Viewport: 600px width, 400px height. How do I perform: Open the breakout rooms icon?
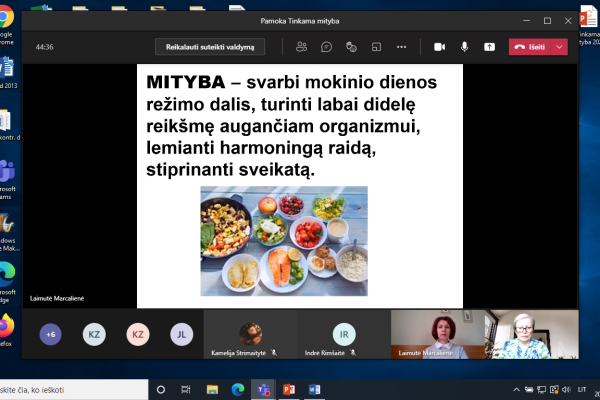pos(377,47)
